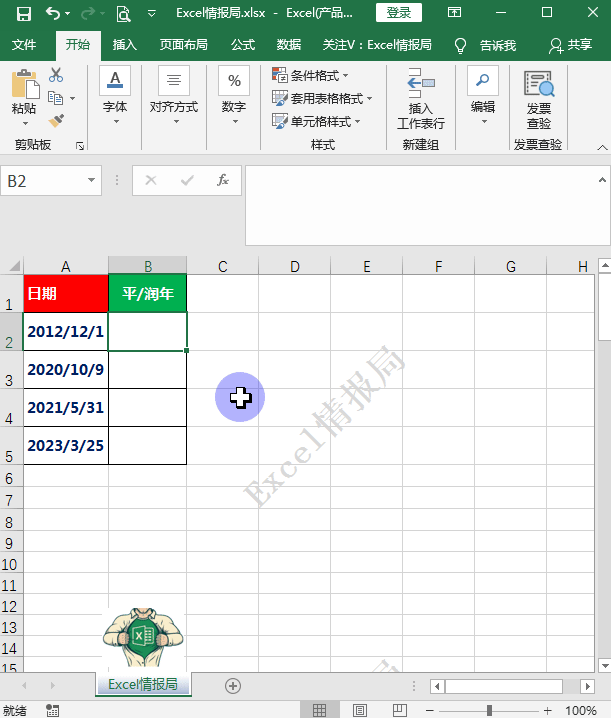Click the 登录 sign-in button
This screenshot has height=718, width=611.
click(x=398, y=12)
